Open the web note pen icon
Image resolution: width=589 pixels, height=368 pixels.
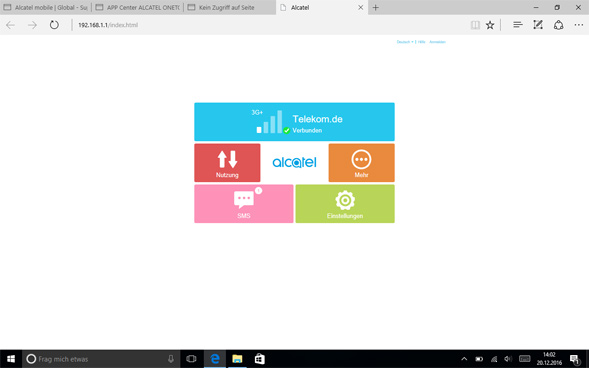[538, 25]
